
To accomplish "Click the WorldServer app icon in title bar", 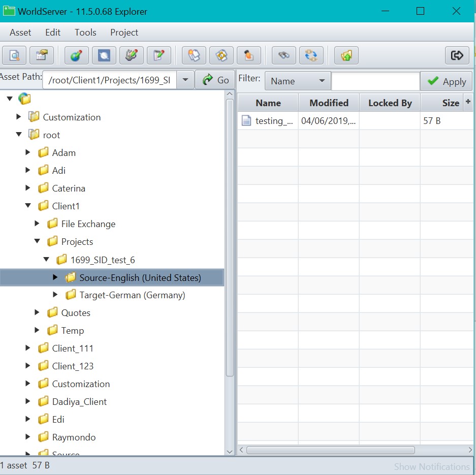I will (x=9, y=11).
